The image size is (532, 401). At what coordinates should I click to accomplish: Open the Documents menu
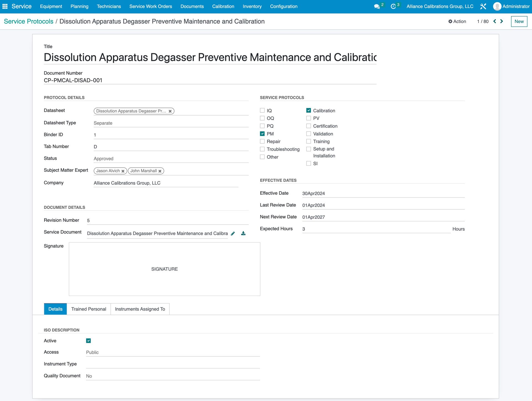[x=192, y=6]
